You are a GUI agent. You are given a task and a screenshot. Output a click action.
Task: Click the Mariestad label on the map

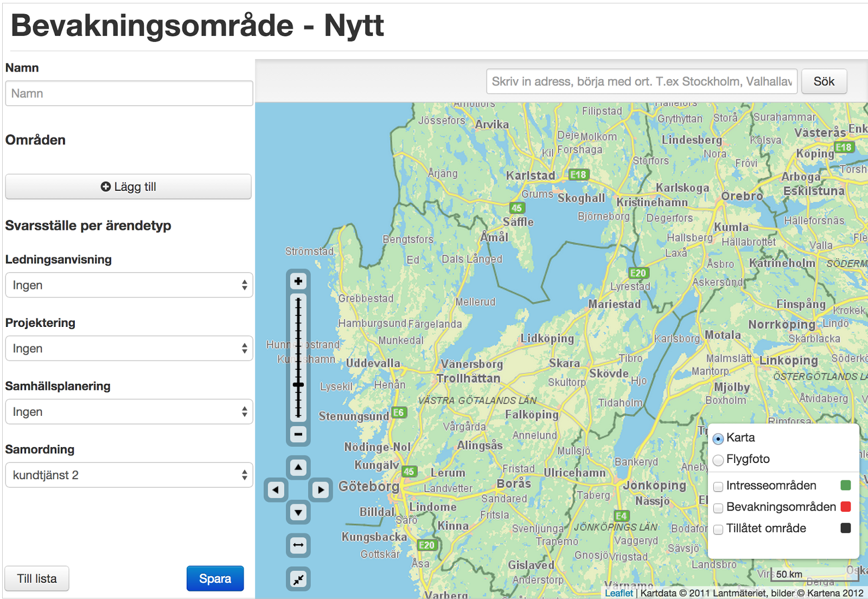615,304
